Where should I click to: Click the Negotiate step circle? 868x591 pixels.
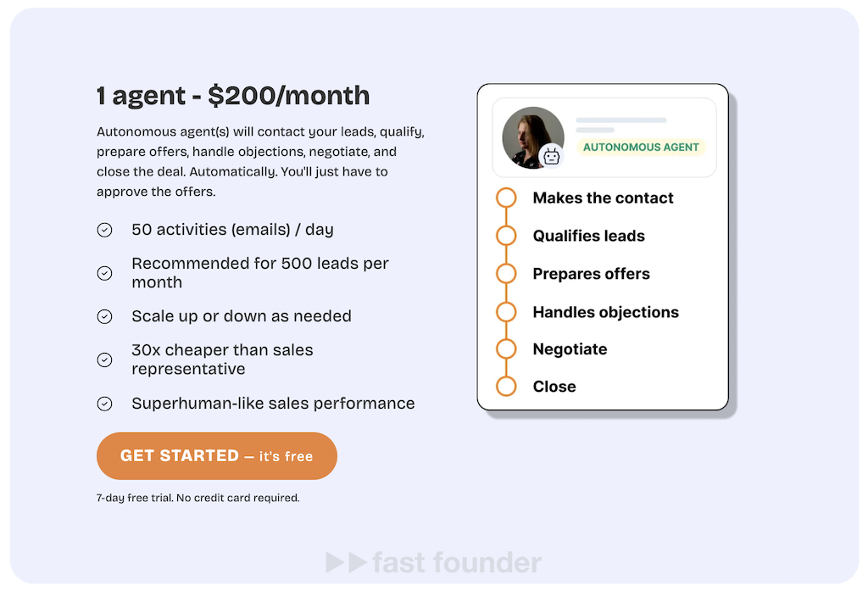coord(506,349)
